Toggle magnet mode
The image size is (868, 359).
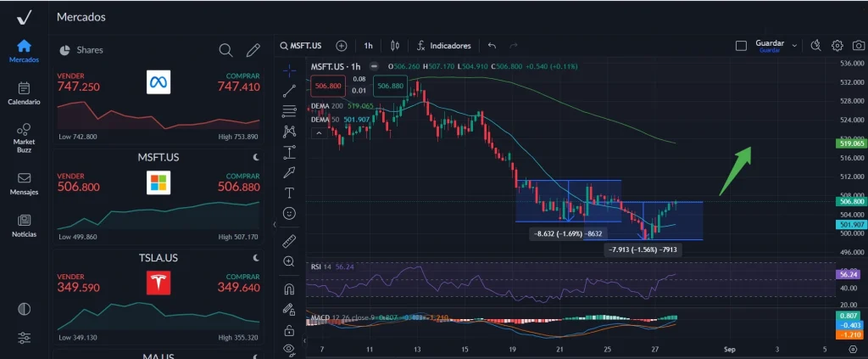[x=290, y=289]
